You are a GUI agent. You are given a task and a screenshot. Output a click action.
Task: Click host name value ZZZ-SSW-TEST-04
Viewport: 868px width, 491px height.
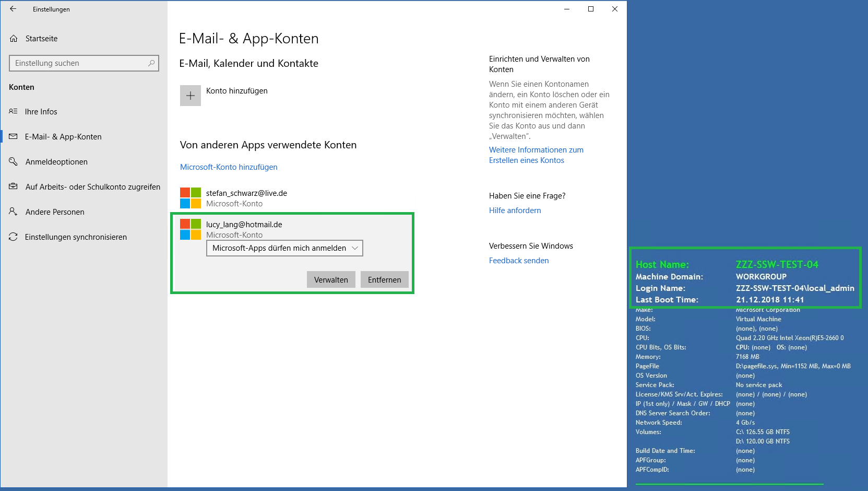777,264
